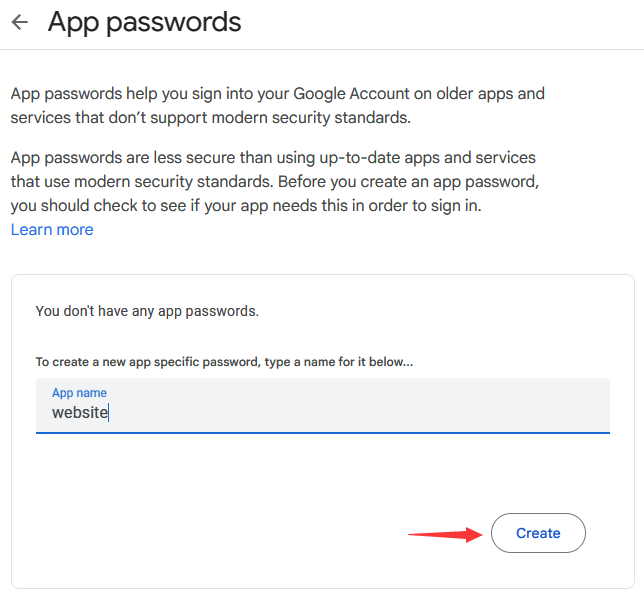The image size is (644, 597).
Task: Click the App passwords page title
Action: (144, 21)
